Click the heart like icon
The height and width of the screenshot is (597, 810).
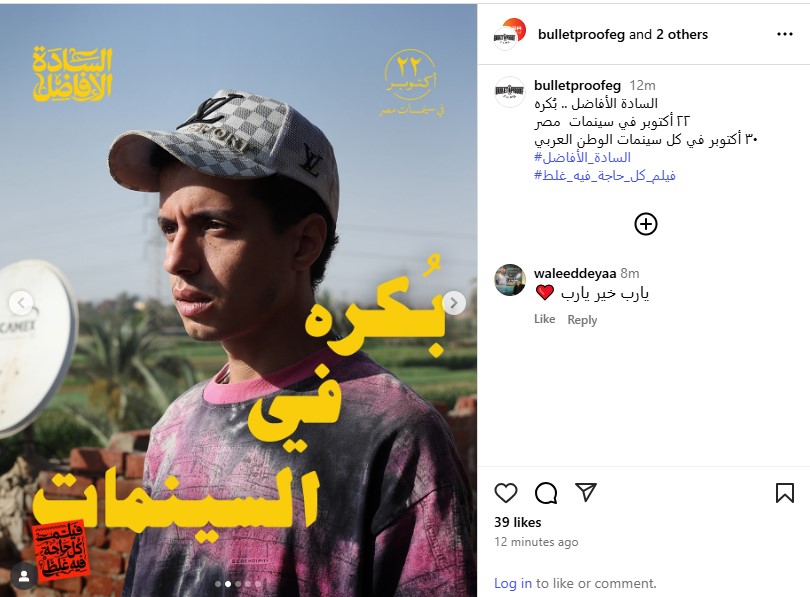[x=506, y=493]
